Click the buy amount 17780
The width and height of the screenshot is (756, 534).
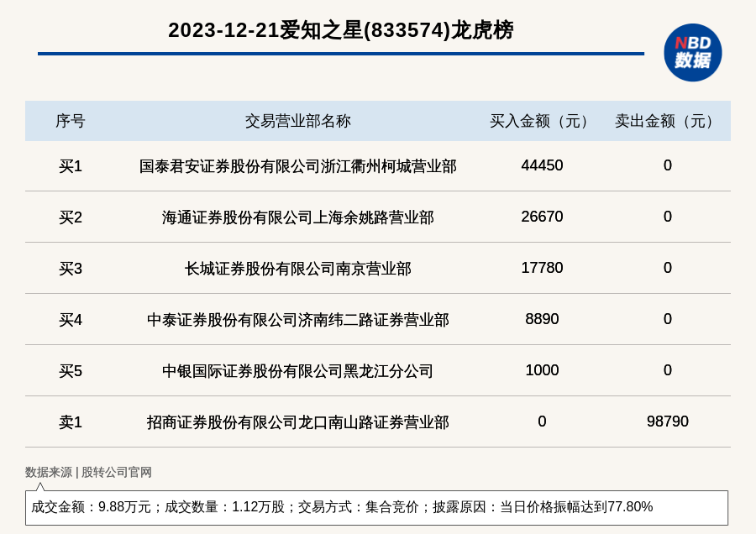[x=542, y=268]
